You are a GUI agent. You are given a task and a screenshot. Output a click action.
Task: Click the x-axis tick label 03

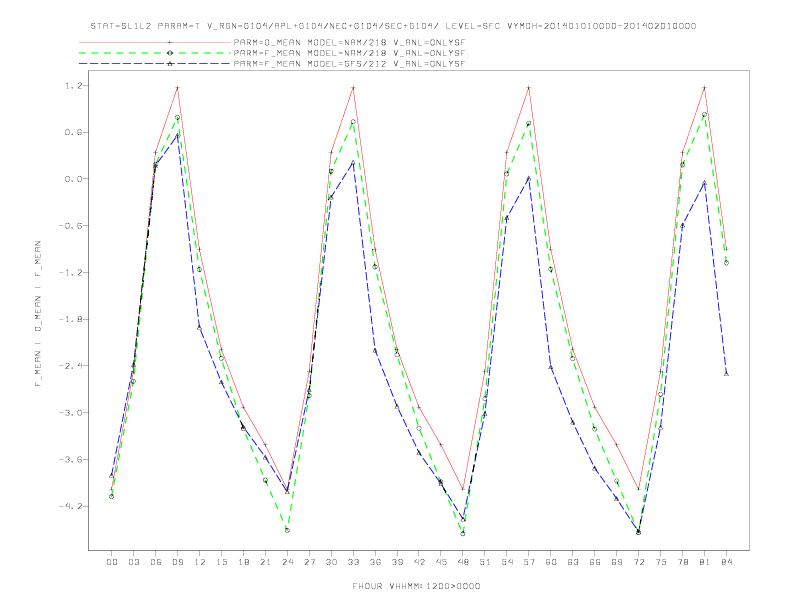click(133, 562)
